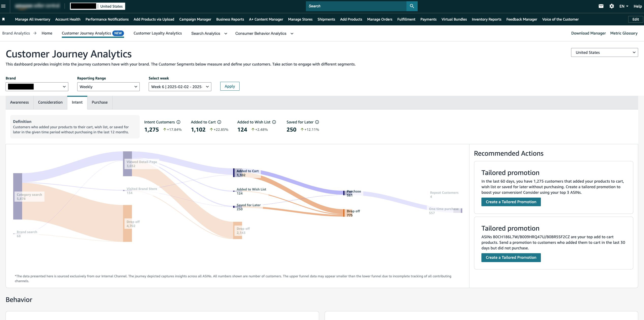Open Campaign Manager
This screenshot has height=320, width=644.
tap(195, 19)
